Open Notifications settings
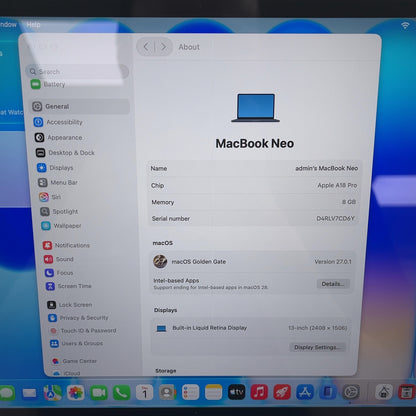Image resolution: width=416 pixels, height=416 pixels. tap(66, 245)
